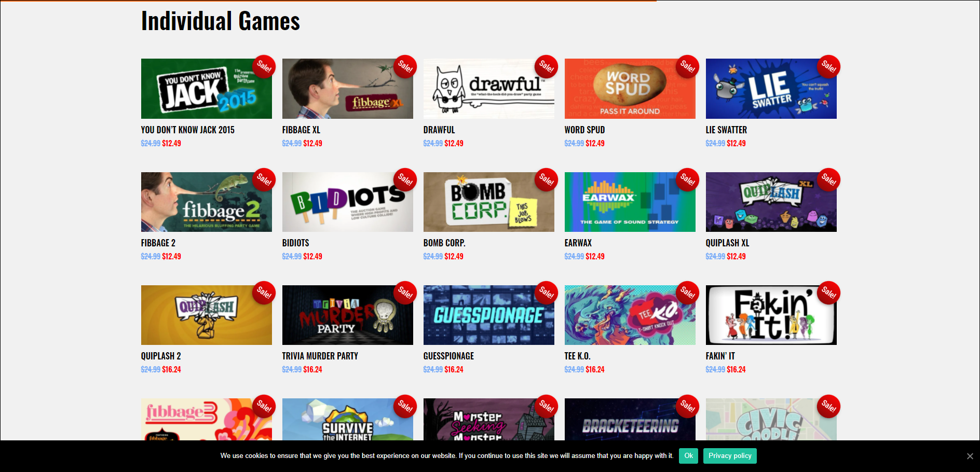Click the Sale badge on Tee K.O.
The height and width of the screenshot is (472, 980).
click(687, 293)
